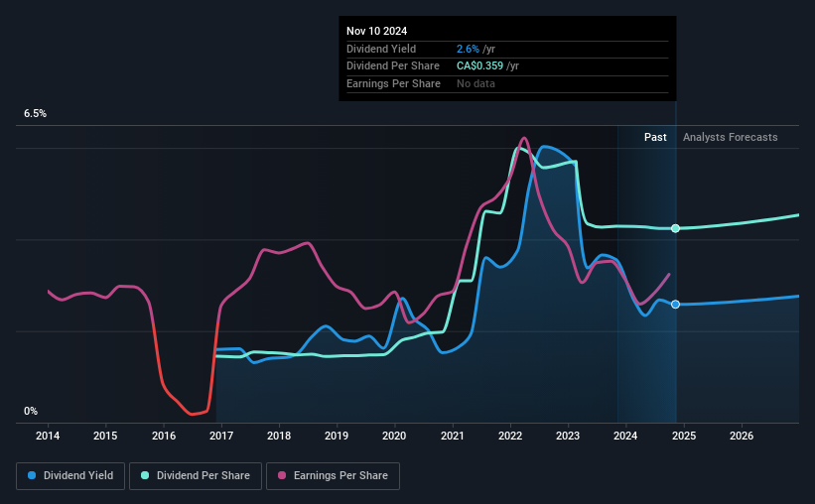Click the Past region label
Screen dimensions: 815x504
click(655, 137)
